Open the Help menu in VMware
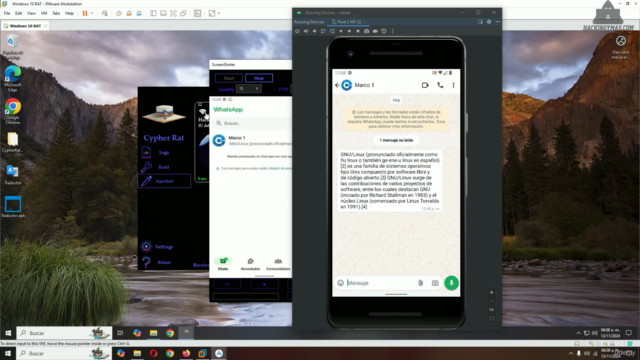 69,13
